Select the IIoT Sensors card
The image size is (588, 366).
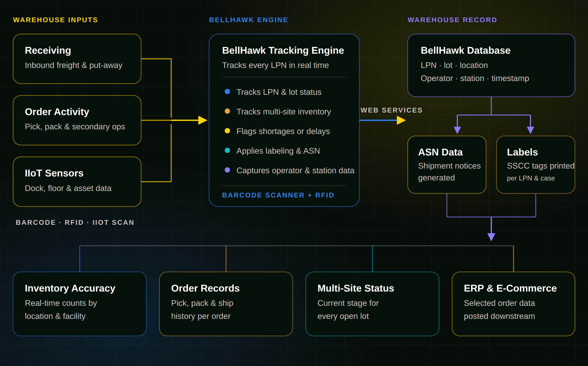tap(77, 182)
